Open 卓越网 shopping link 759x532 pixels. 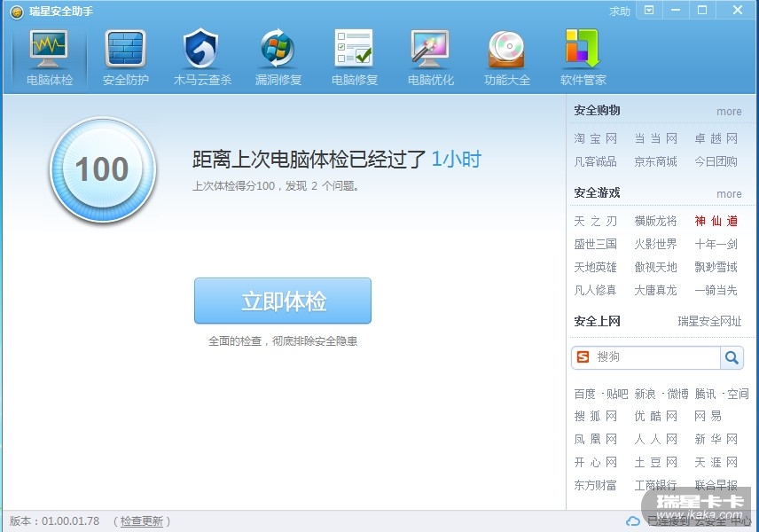(716, 138)
